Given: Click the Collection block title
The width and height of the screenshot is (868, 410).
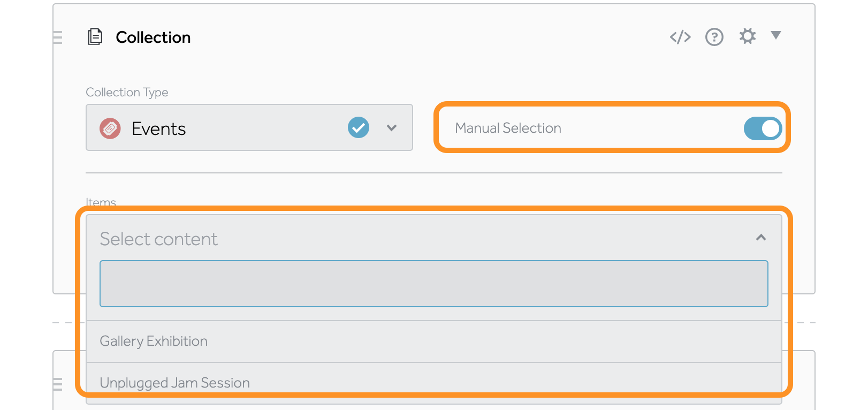Looking at the screenshot, I should click(x=153, y=37).
